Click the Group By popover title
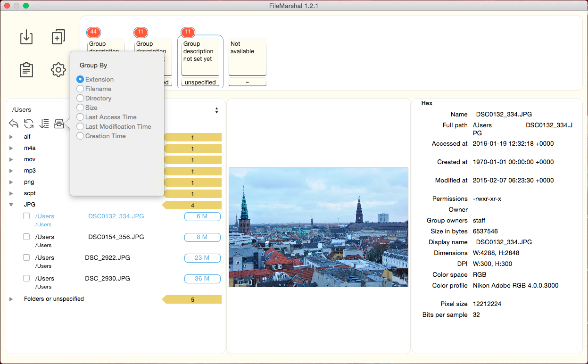Screen dimensions: 588x364 point(93,66)
